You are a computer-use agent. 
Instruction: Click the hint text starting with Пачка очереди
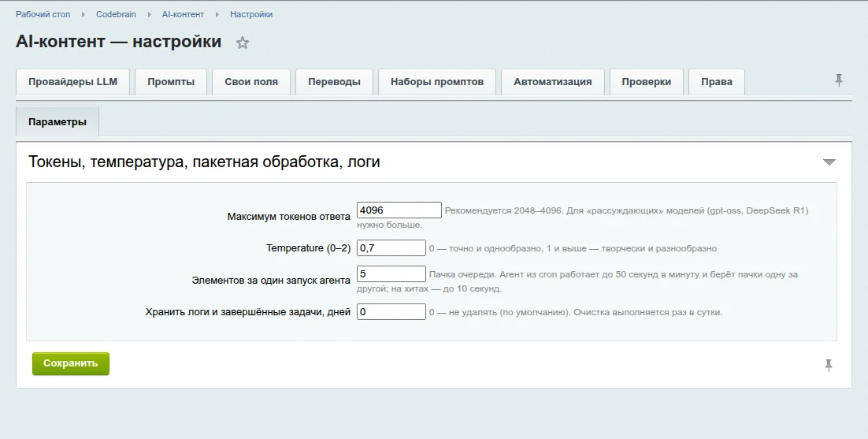point(577,281)
